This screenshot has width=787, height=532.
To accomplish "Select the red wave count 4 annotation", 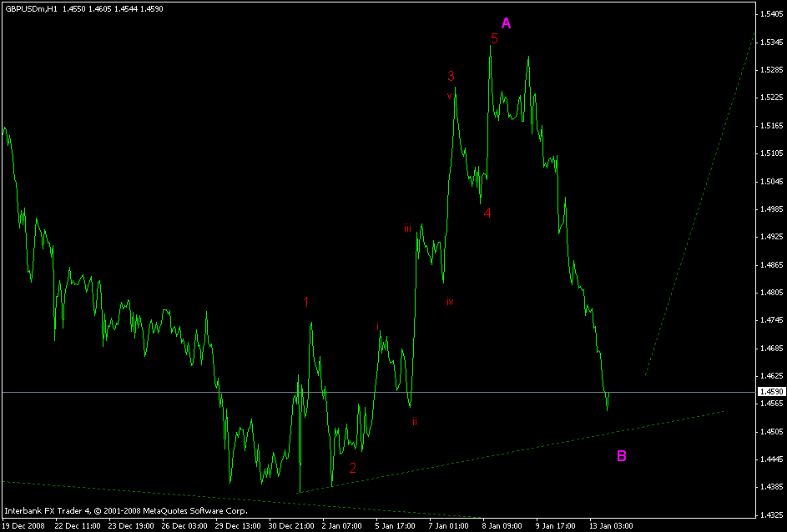I will [487, 213].
